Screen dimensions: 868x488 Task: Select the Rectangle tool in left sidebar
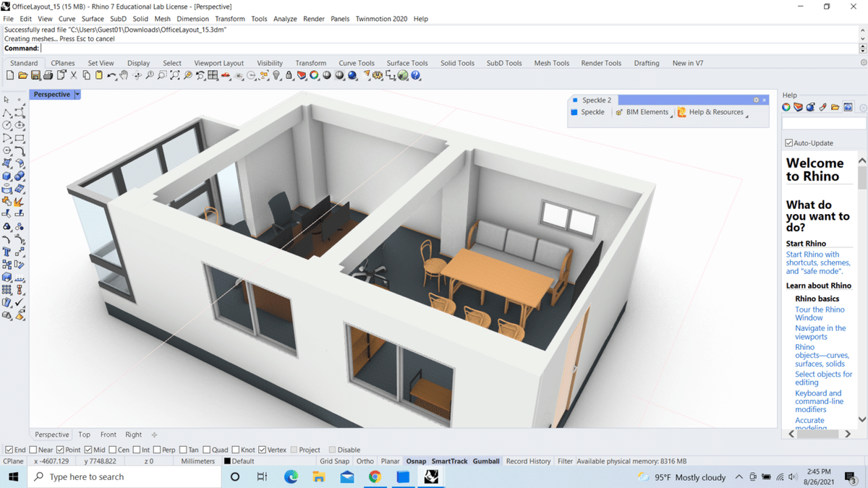(20, 137)
